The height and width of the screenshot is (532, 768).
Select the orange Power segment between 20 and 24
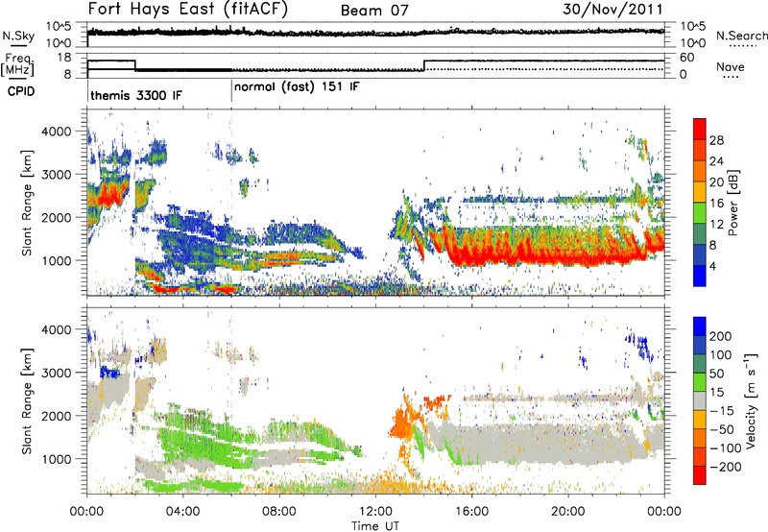(x=700, y=172)
